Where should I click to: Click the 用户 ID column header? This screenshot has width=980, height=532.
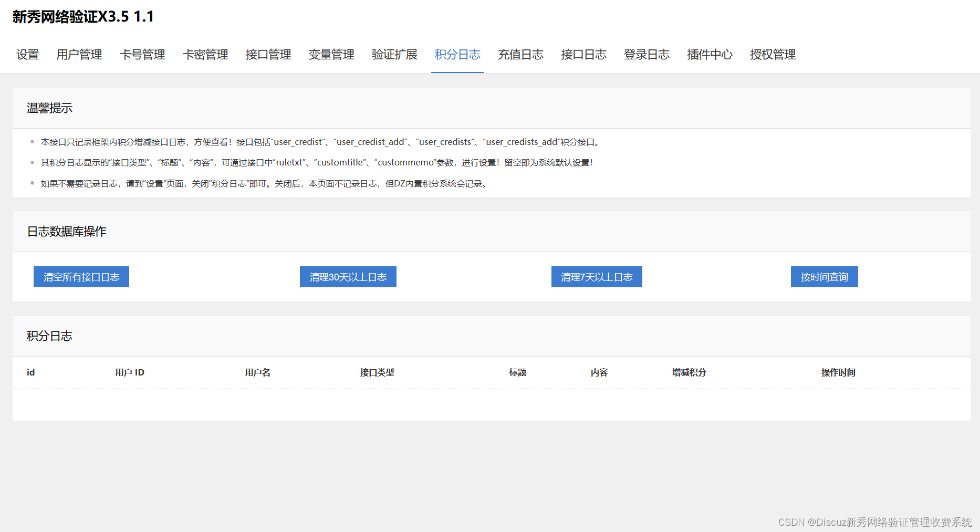pos(130,372)
